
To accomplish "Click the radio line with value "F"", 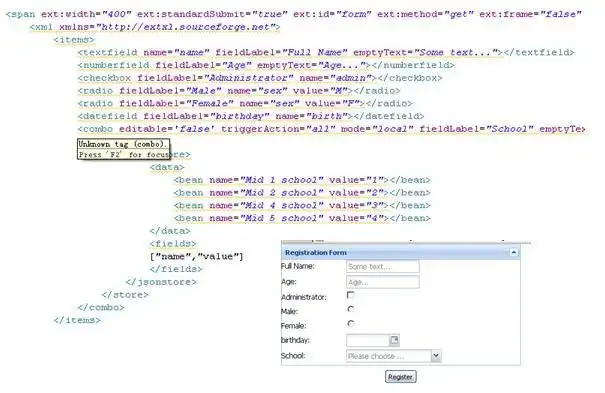I will click(x=245, y=103).
